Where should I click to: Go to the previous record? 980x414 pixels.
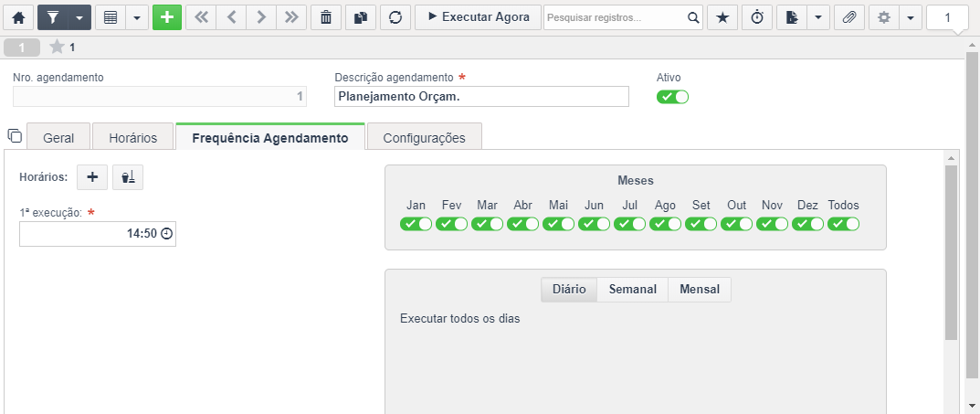[231, 17]
